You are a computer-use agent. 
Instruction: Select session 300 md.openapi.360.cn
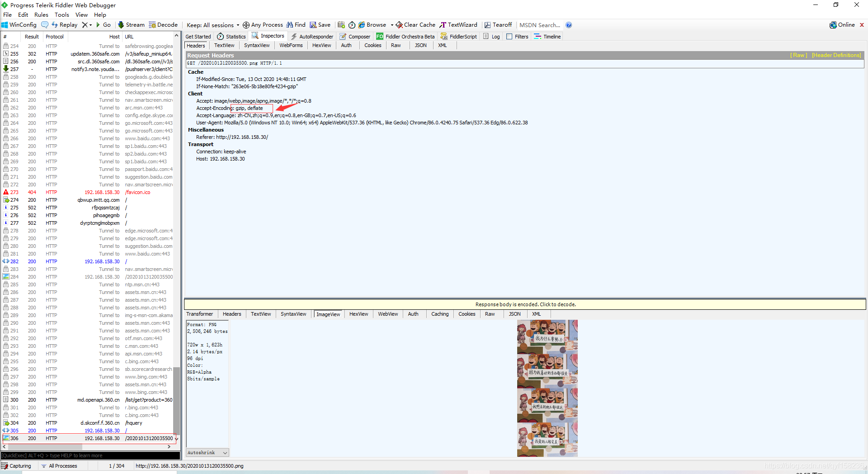click(88, 400)
